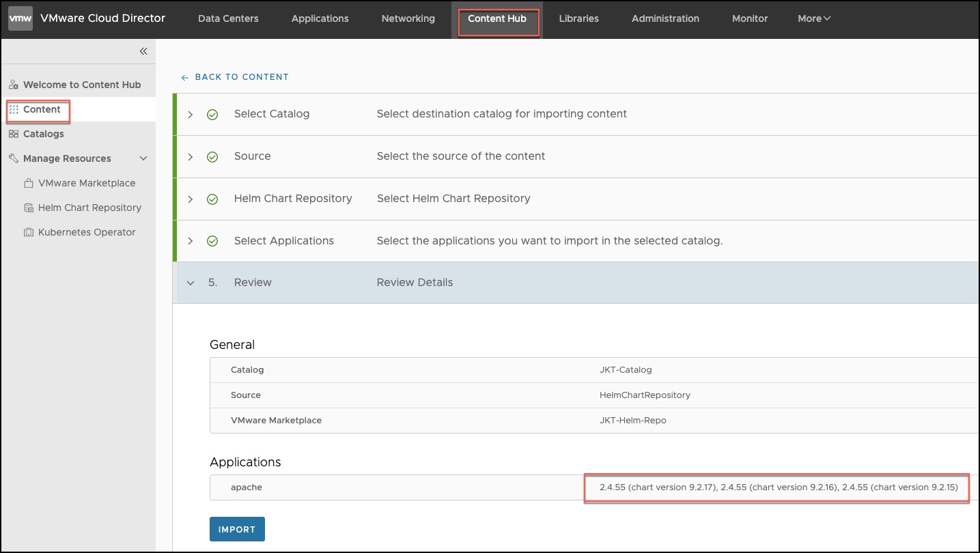Click the Manage Resources wrench icon
This screenshot has height=553, width=980.
[x=14, y=158]
